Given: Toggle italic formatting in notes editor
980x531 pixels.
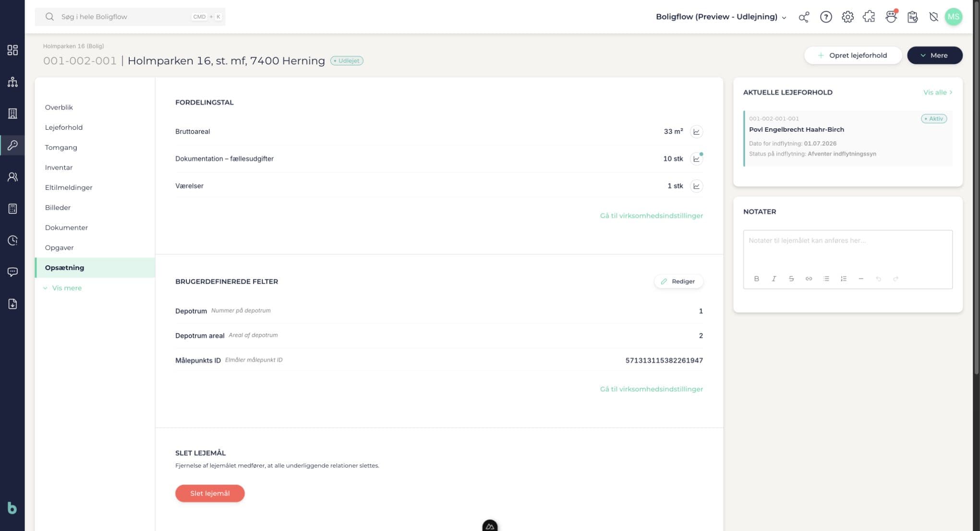Looking at the screenshot, I should (x=774, y=279).
